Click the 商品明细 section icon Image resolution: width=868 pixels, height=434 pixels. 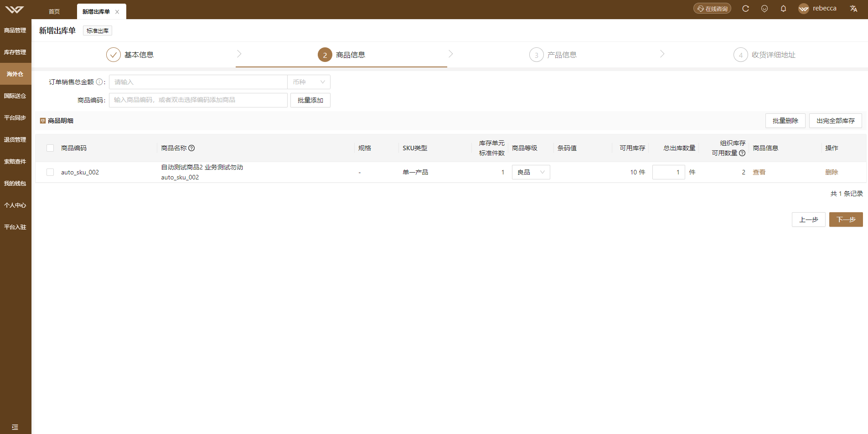point(43,121)
